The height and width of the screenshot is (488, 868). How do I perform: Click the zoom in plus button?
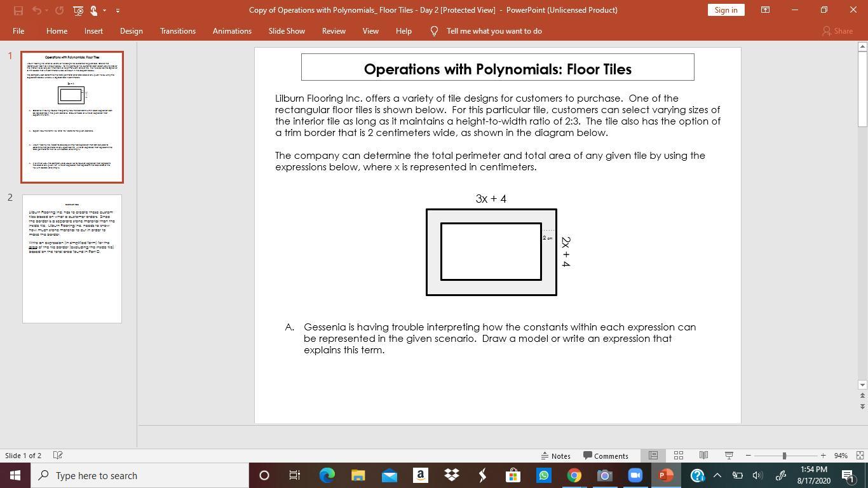(x=823, y=456)
